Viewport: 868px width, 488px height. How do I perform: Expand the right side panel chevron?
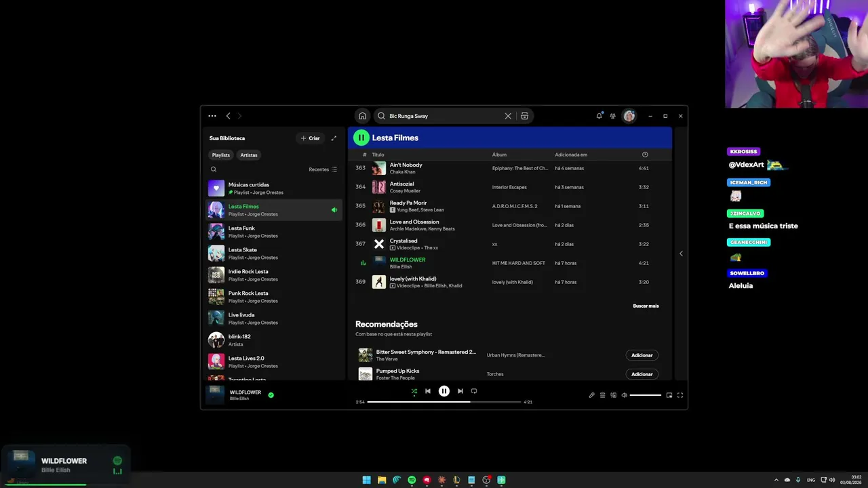click(681, 253)
